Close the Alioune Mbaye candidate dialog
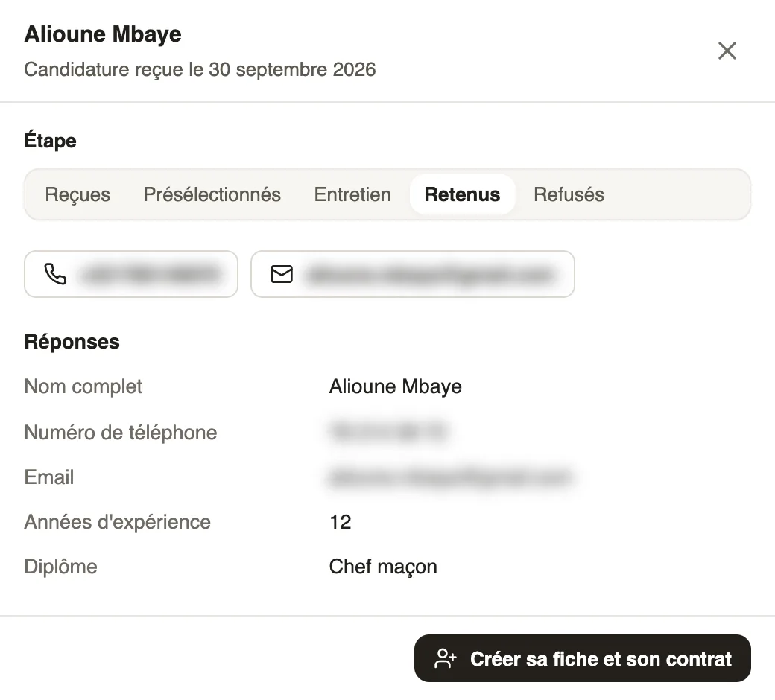This screenshot has height=700, width=775. click(x=727, y=51)
